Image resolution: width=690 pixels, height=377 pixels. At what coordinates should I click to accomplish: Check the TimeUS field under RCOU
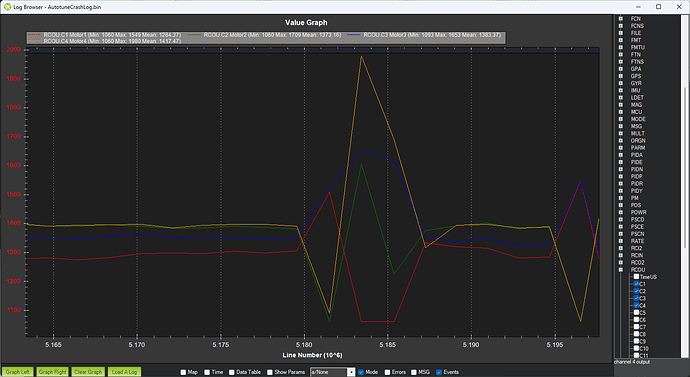tap(636, 277)
